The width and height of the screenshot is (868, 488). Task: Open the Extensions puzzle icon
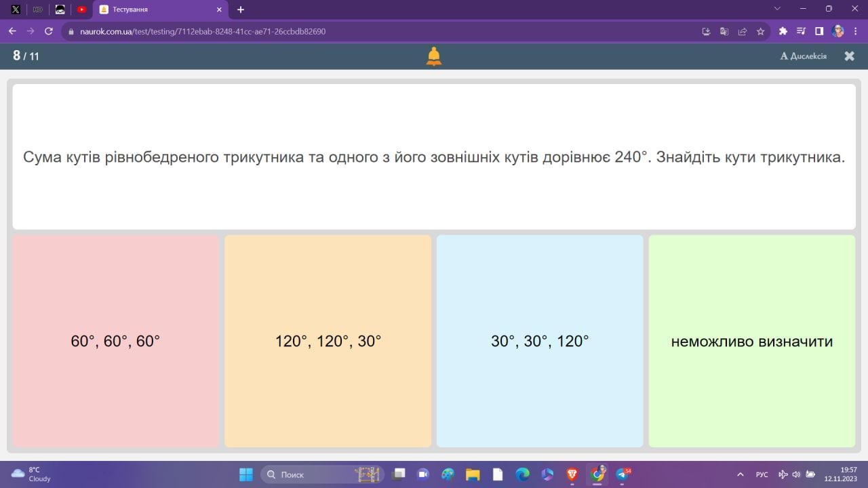(783, 31)
